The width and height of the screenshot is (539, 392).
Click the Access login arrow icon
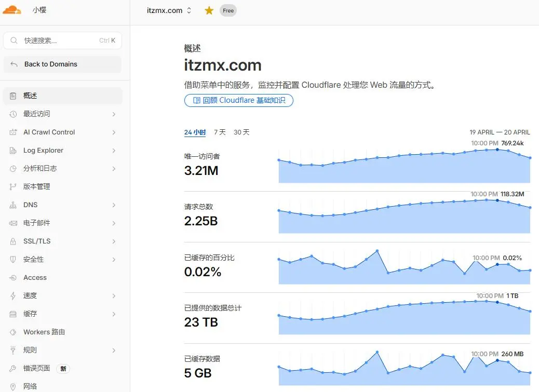pos(12,278)
